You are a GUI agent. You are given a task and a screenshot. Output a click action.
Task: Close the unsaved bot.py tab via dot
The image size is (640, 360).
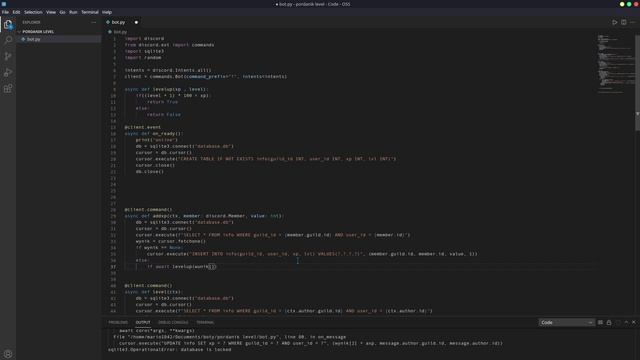coord(136,22)
